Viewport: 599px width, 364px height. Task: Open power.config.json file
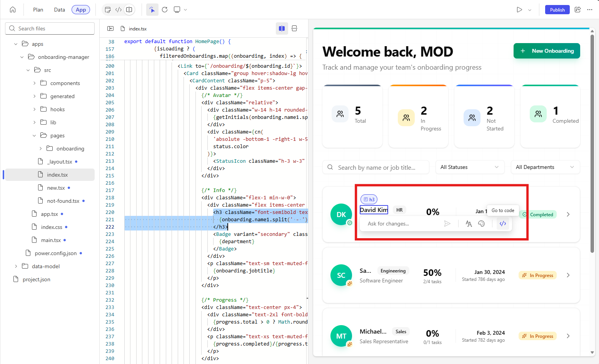(x=56, y=253)
